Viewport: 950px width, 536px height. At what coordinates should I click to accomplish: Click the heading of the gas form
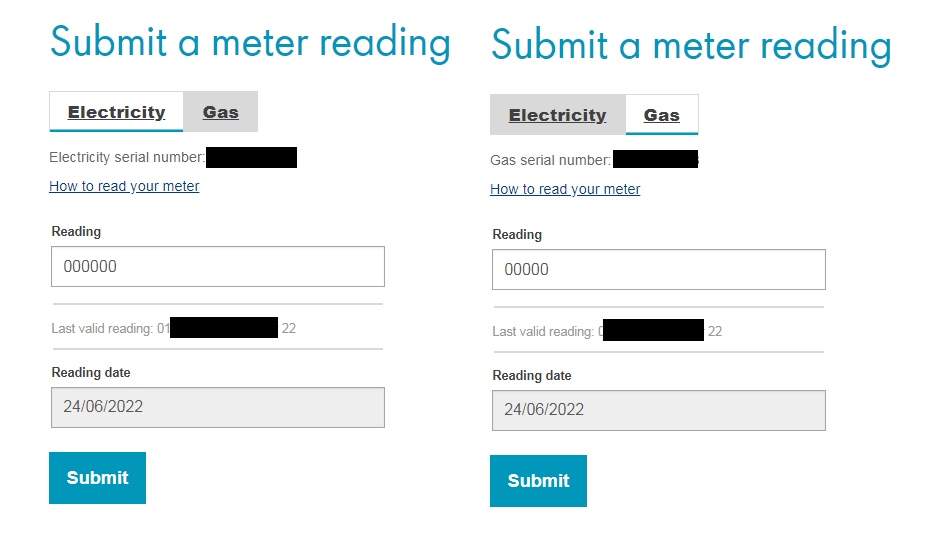pyautogui.click(x=691, y=45)
